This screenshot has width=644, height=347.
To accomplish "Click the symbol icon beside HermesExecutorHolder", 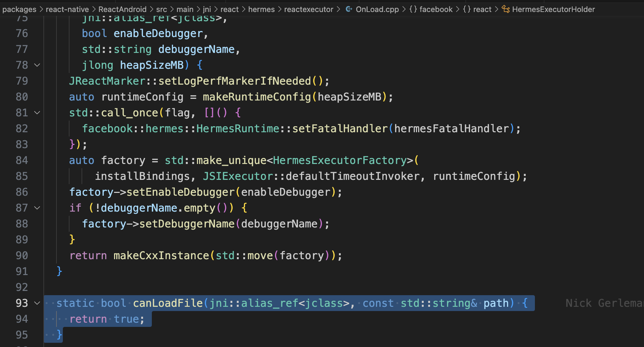I will pyautogui.click(x=506, y=9).
